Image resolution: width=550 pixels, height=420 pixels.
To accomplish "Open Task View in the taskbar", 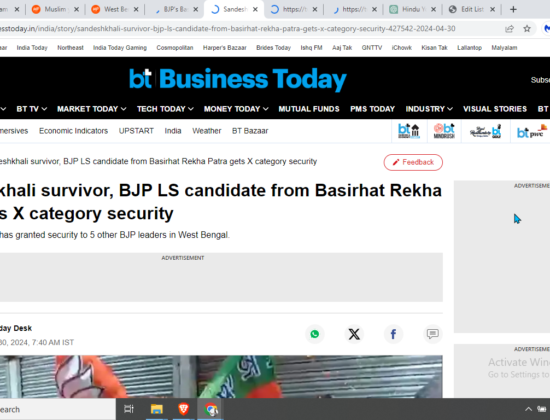I will tap(129, 409).
